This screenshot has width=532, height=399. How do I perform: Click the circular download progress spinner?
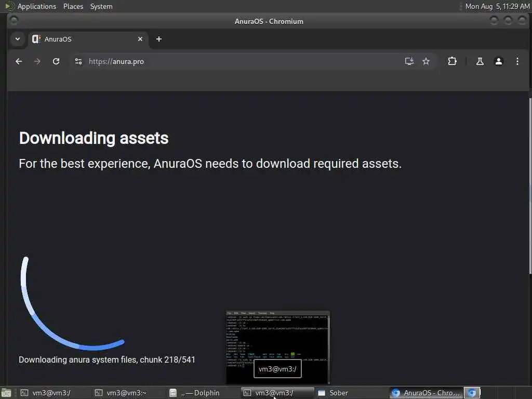tap(72, 303)
